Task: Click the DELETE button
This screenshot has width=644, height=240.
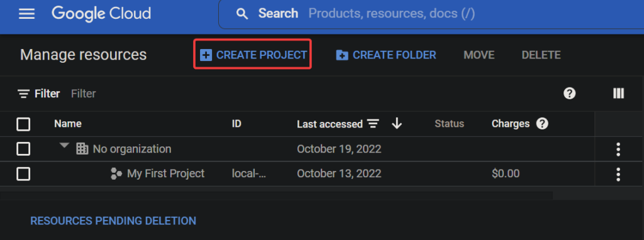Action: [x=541, y=55]
